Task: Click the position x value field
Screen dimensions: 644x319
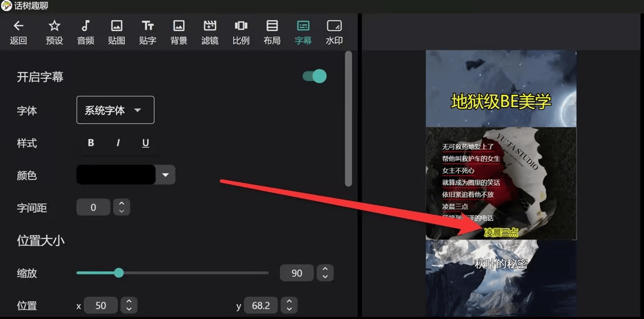Action: click(101, 305)
